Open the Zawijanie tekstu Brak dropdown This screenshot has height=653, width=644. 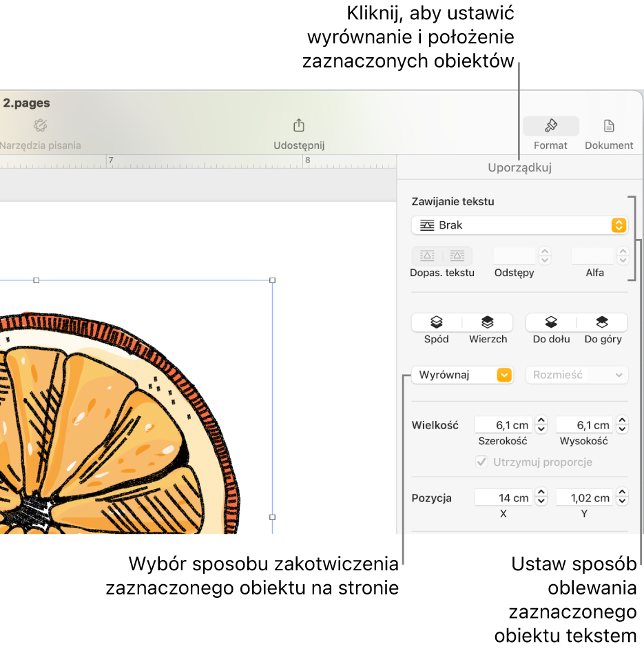519,225
